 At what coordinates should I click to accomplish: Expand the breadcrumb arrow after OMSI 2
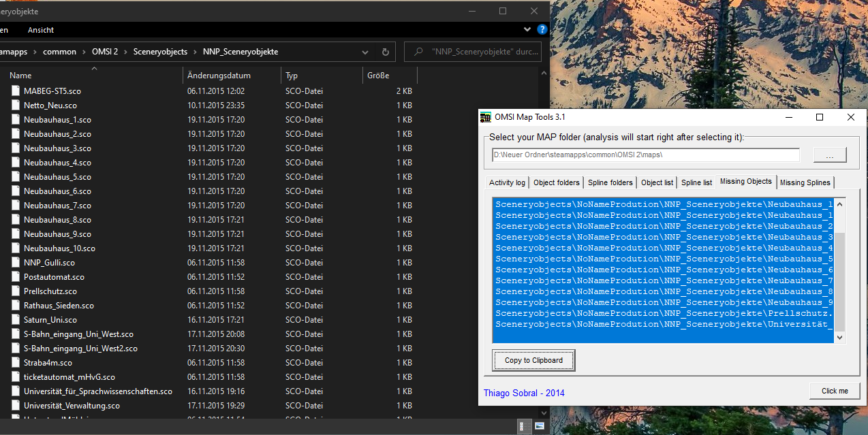coord(125,52)
